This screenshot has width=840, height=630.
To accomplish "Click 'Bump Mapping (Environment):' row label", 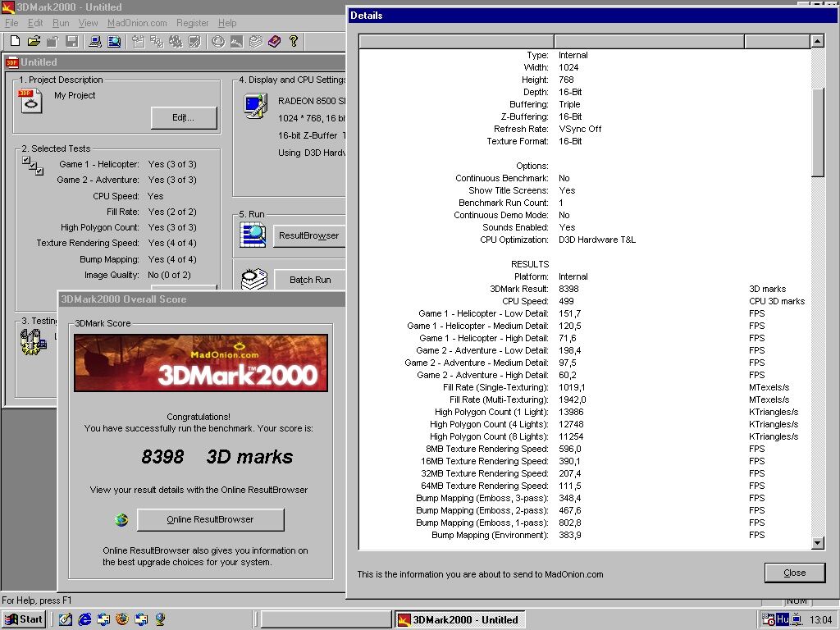I will (x=491, y=535).
